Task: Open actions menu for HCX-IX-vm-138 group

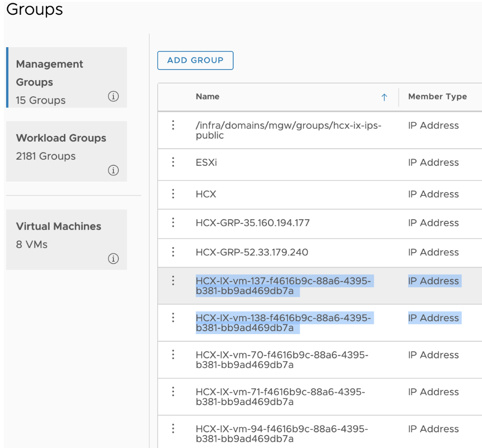Action: [x=173, y=318]
